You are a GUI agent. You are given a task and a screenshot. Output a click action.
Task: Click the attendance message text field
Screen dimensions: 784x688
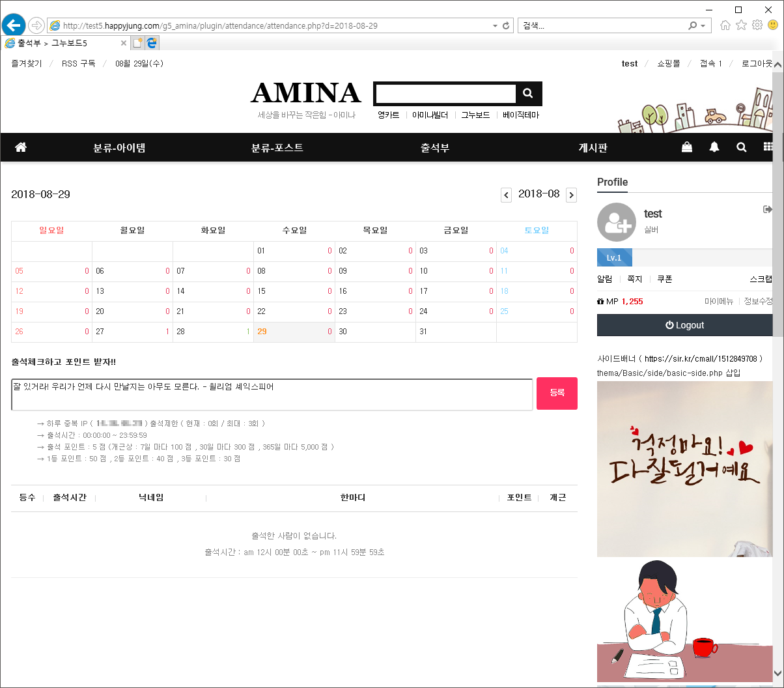(x=272, y=394)
